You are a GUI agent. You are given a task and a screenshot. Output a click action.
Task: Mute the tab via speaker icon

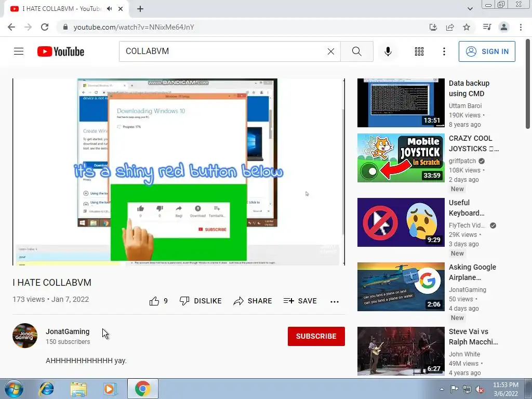[109, 9]
